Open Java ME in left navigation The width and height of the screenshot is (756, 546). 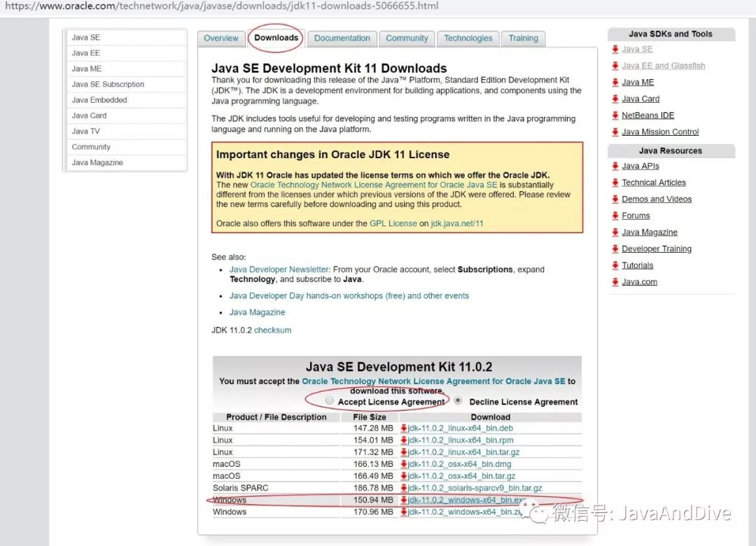pos(126,69)
